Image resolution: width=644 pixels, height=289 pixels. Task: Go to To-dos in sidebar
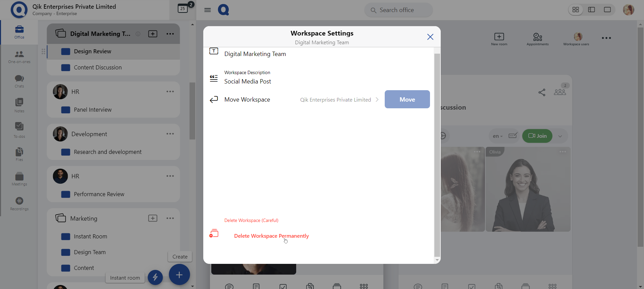coord(19,130)
